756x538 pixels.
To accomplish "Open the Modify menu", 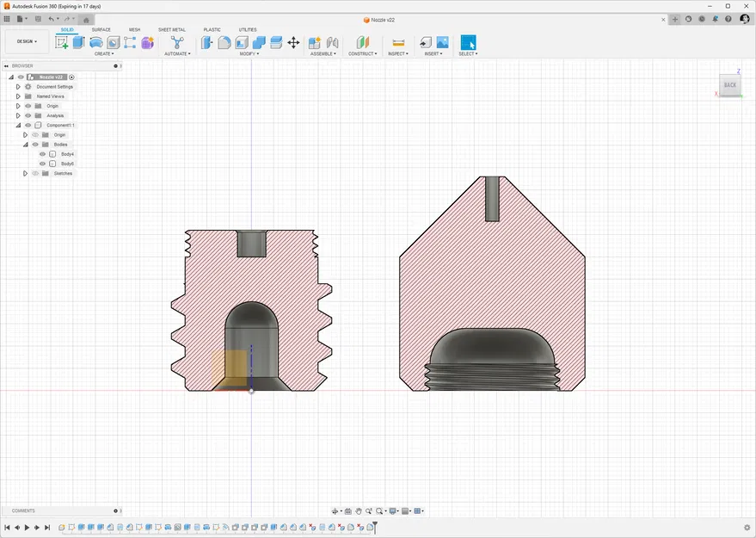I will pos(249,53).
